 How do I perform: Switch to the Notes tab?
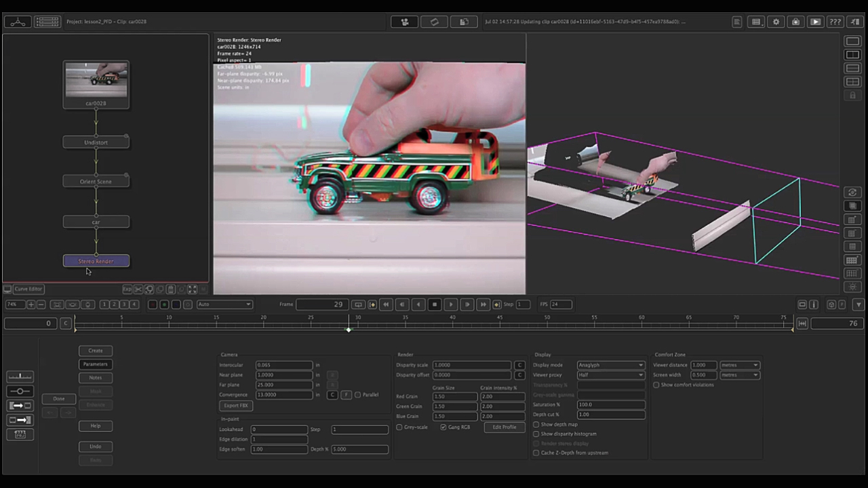pos(96,378)
